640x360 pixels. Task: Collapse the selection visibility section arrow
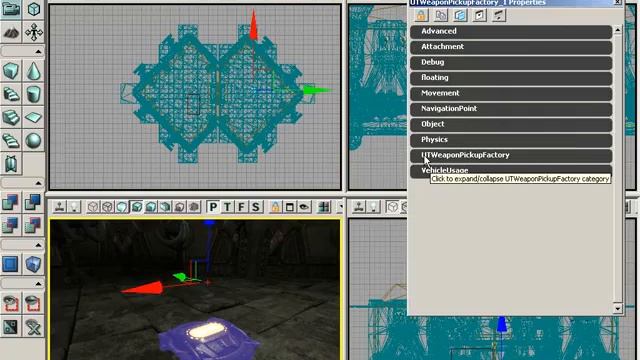pos(38,283)
